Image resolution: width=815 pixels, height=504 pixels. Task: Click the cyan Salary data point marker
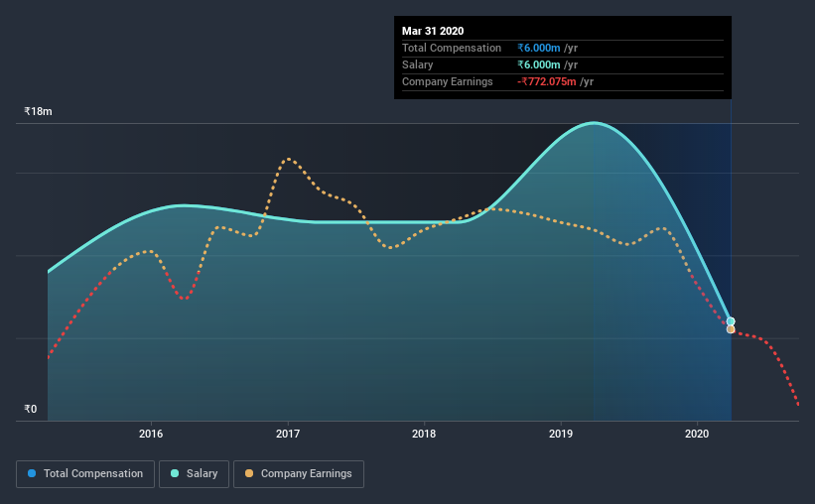[x=731, y=321]
